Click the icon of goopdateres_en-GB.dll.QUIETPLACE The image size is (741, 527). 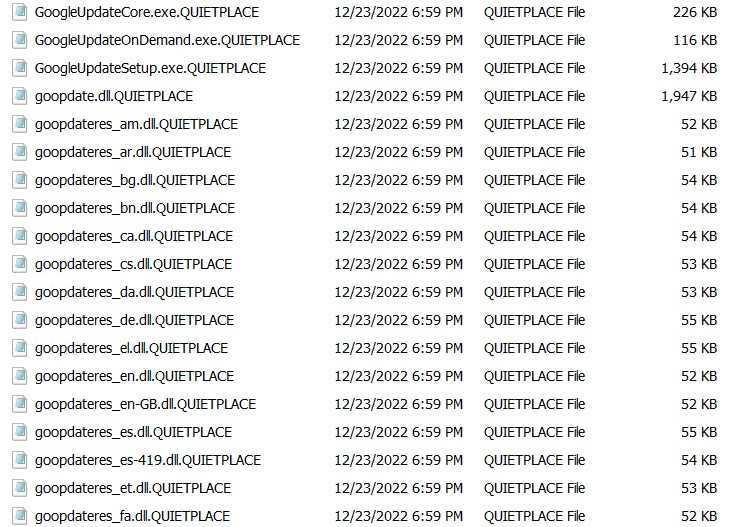20,404
